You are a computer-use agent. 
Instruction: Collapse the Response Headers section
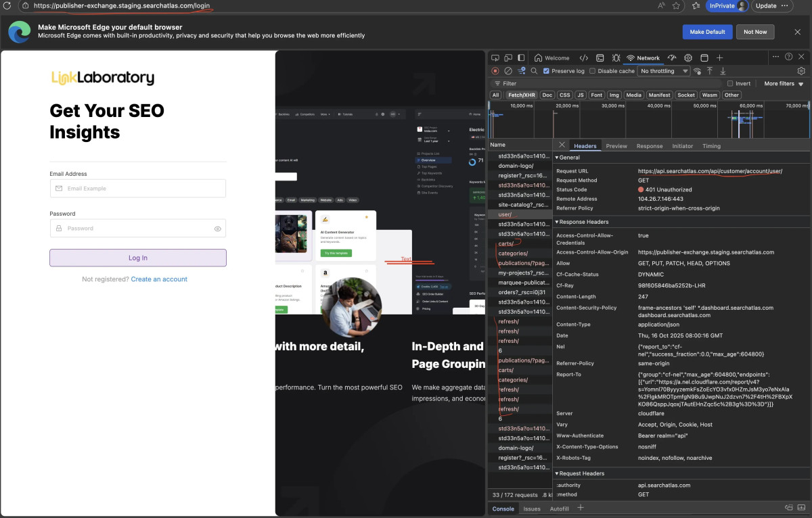[582, 222]
